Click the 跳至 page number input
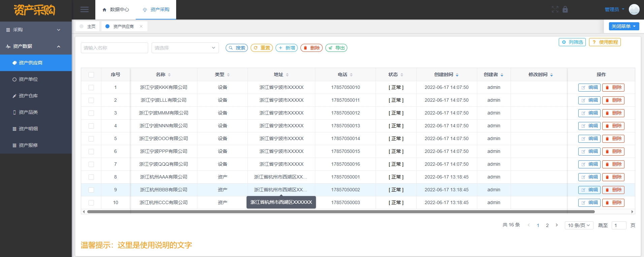 pyautogui.click(x=619, y=225)
